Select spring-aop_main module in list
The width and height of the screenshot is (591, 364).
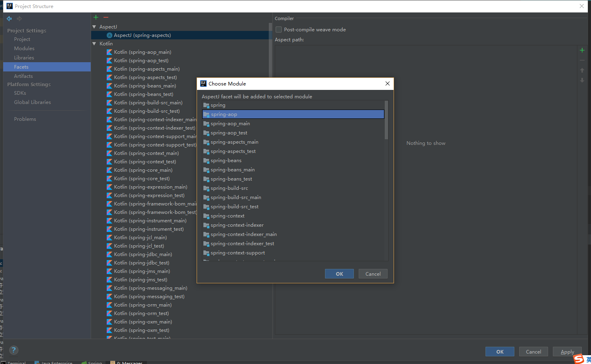[x=293, y=124]
